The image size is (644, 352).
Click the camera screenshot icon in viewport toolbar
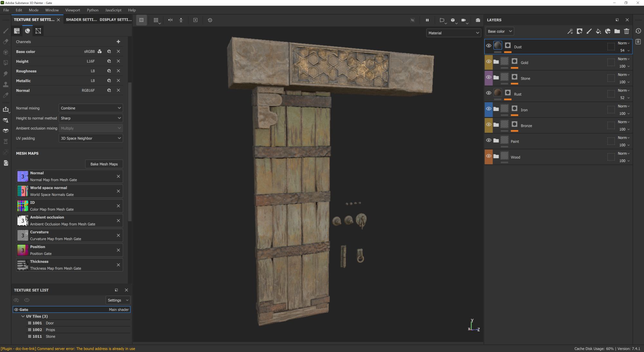tap(478, 20)
